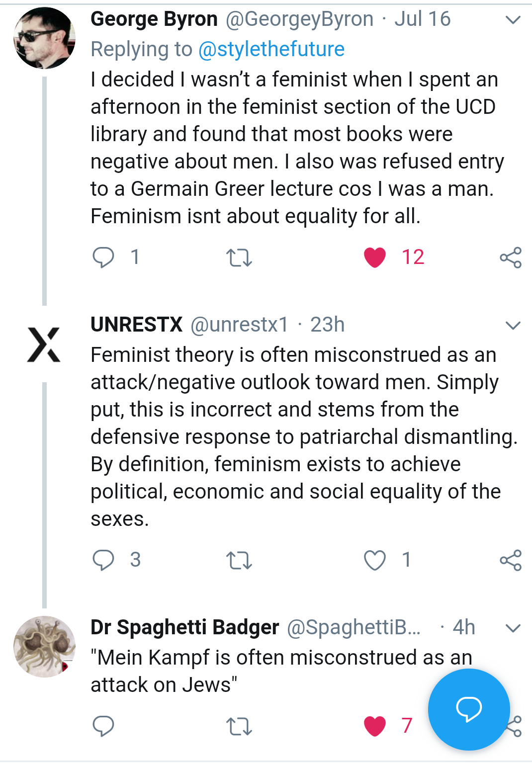Reply to Dr Spaghetti Badger's tweet

pos(103,726)
